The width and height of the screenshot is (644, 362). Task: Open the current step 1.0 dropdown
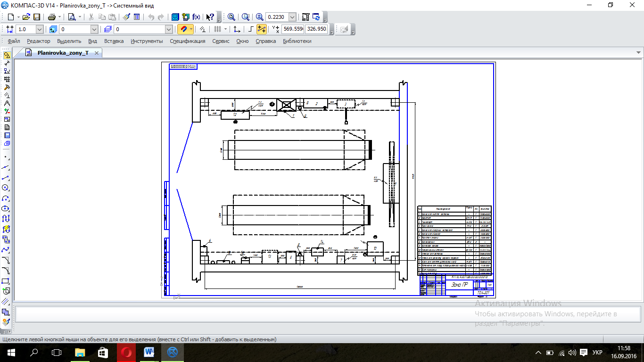pos(40,29)
